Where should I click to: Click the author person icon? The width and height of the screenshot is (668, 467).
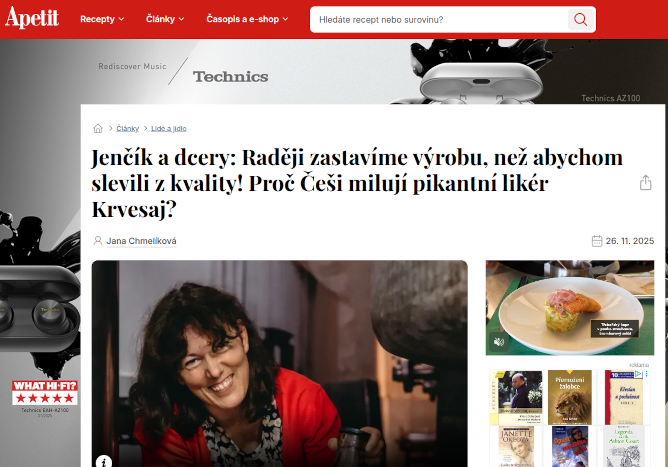[x=98, y=241]
